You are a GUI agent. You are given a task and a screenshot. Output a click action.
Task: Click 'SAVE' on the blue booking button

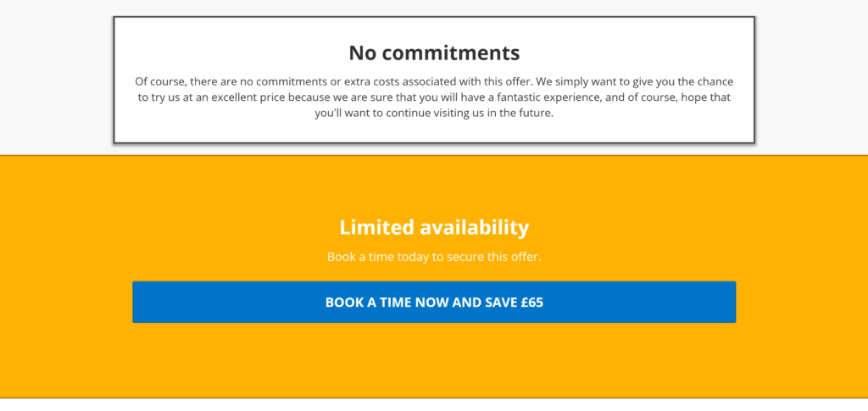(501, 303)
